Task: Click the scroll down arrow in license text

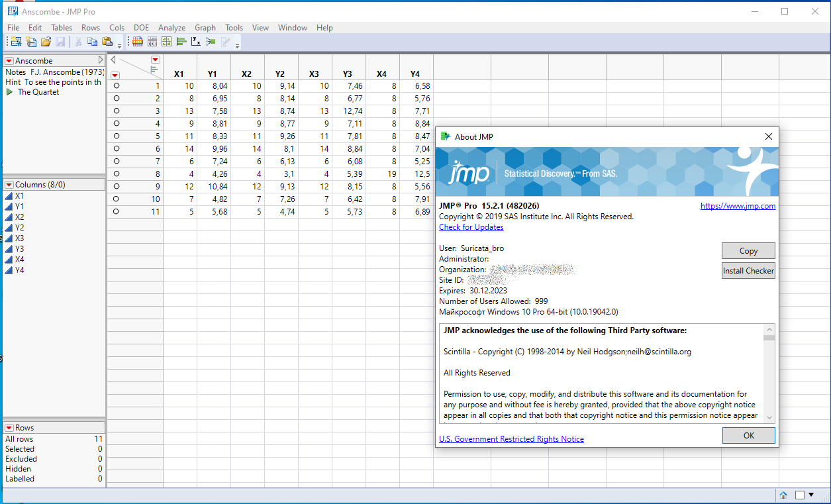Action: pos(769,417)
